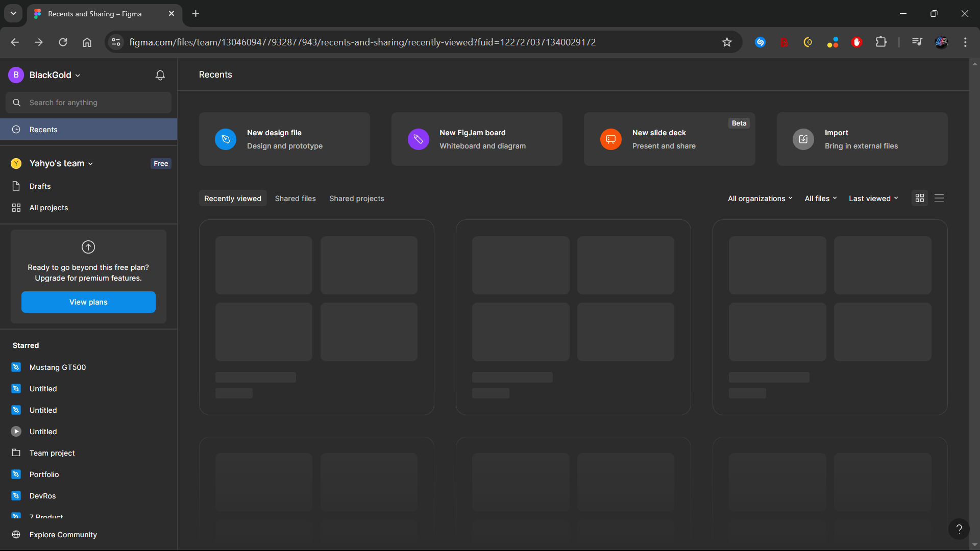Select the Recently viewed tab
Image resolution: width=980 pixels, height=551 pixels.
[x=233, y=198]
